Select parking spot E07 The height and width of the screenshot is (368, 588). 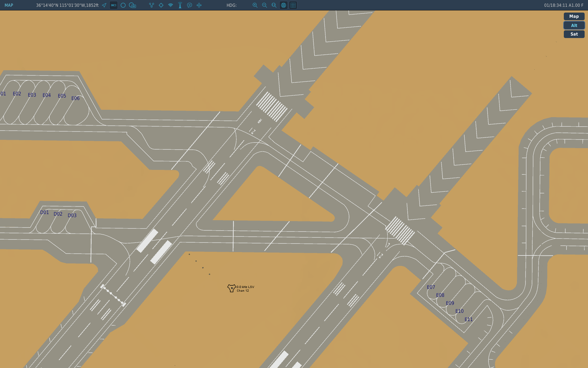pos(431,287)
